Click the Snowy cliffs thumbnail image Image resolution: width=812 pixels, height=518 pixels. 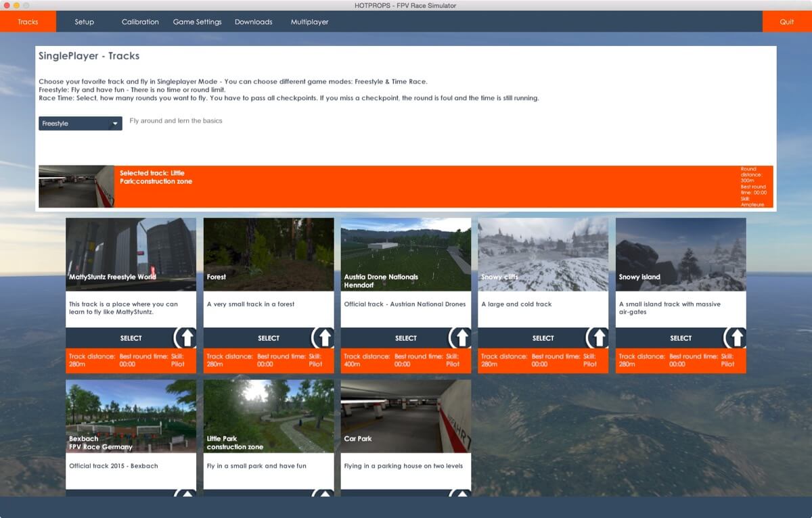[x=543, y=254]
